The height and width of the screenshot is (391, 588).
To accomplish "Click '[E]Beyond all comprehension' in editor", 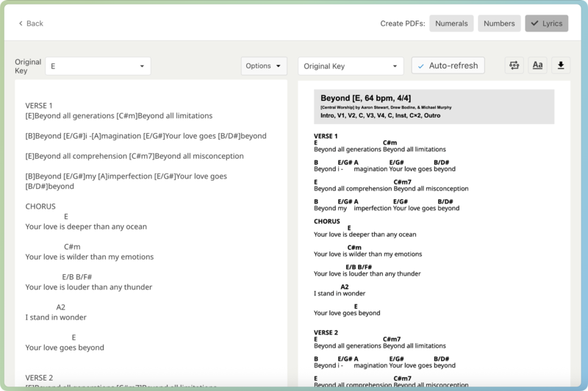I will (x=135, y=157).
